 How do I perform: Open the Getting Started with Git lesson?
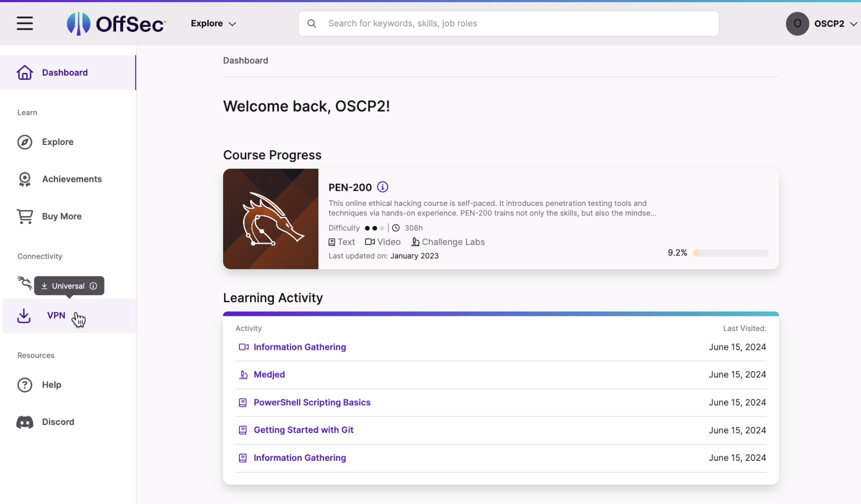click(x=303, y=429)
